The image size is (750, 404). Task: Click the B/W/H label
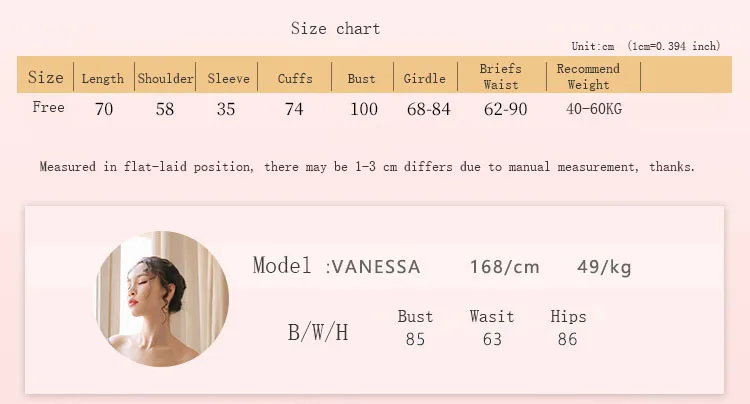coord(318,332)
